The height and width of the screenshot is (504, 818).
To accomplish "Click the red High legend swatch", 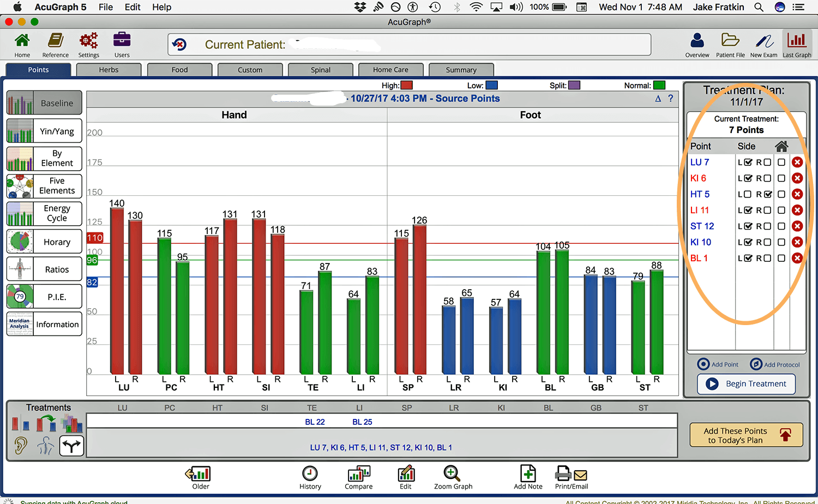I will tap(407, 85).
